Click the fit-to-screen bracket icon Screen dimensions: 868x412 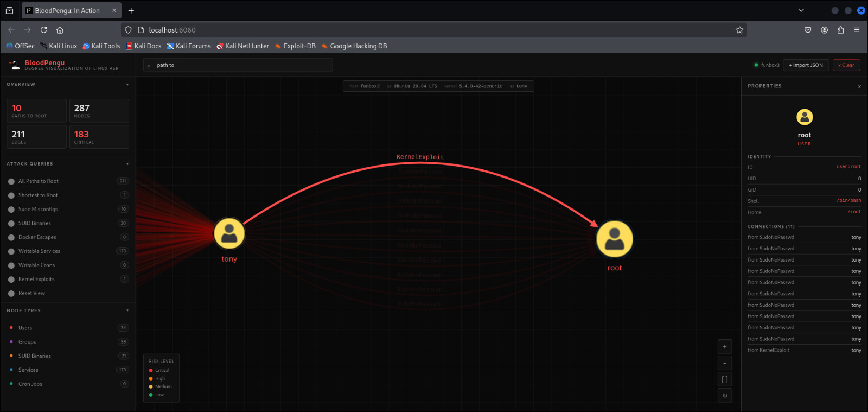click(725, 379)
